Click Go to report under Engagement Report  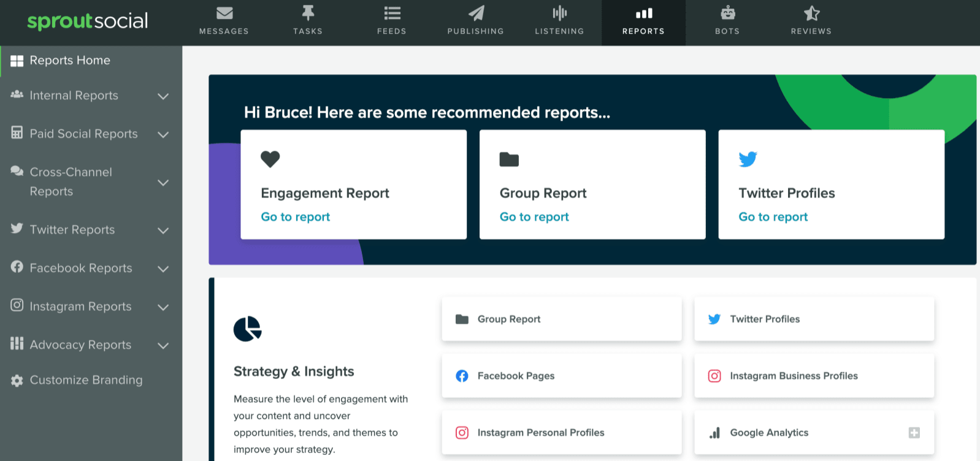pyautogui.click(x=296, y=216)
